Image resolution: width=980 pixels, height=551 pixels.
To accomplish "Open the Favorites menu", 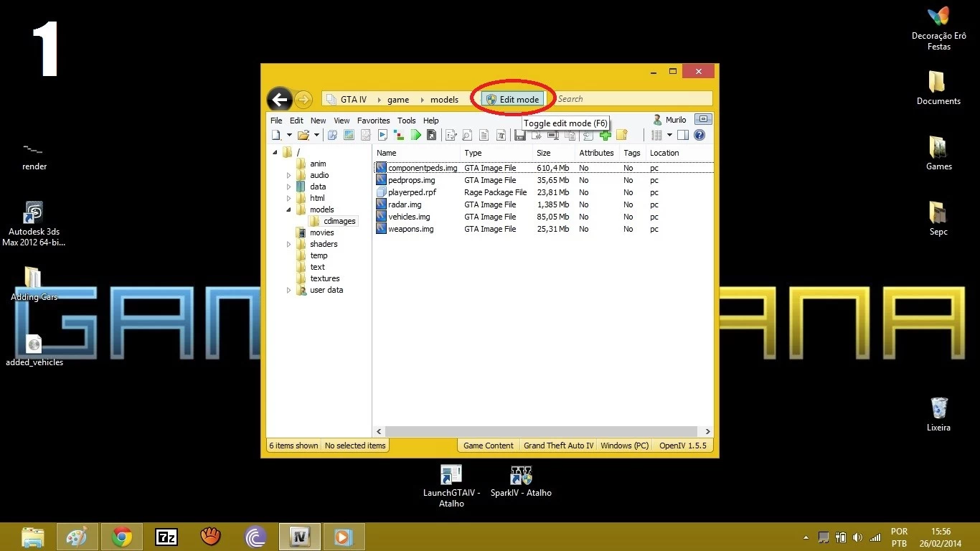I will [373, 121].
